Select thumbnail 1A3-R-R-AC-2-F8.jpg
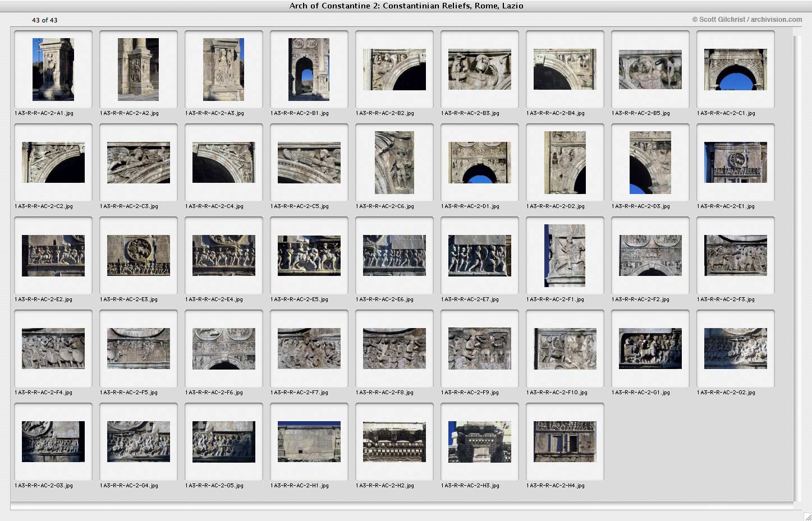The image size is (812, 521). 394,349
